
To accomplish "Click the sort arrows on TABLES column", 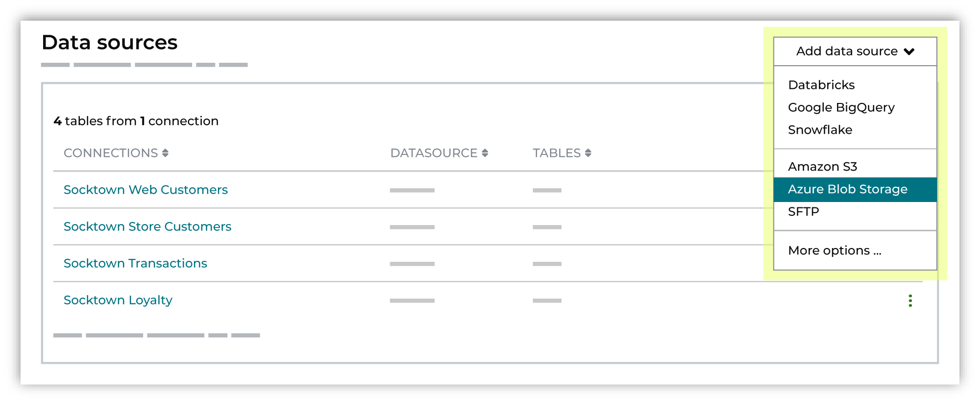I will [587, 153].
